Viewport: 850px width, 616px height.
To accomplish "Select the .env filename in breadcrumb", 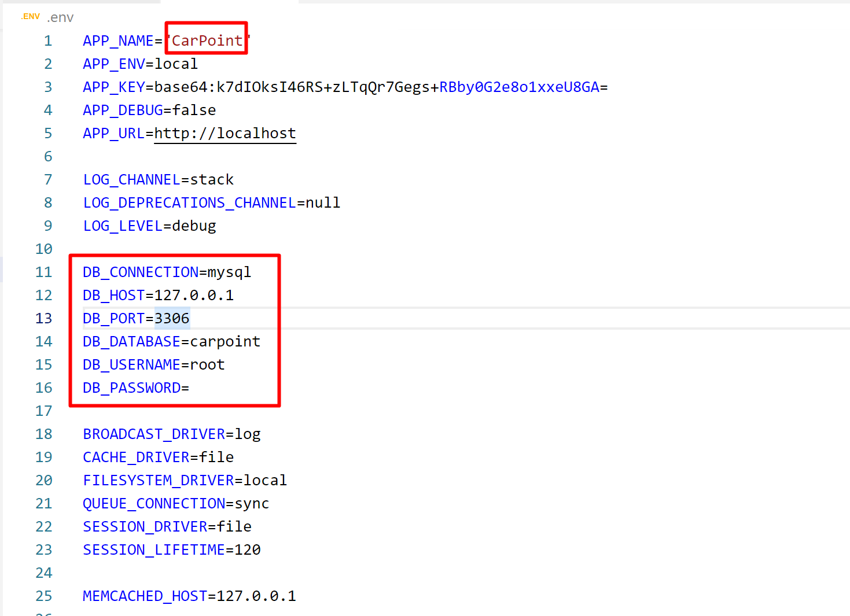I will pos(60,18).
